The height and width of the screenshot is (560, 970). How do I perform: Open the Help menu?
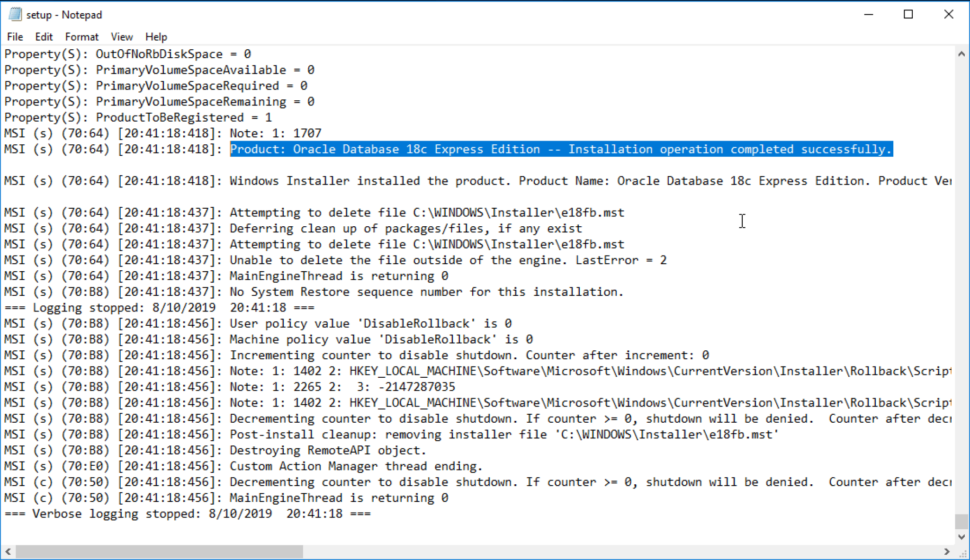point(156,36)
